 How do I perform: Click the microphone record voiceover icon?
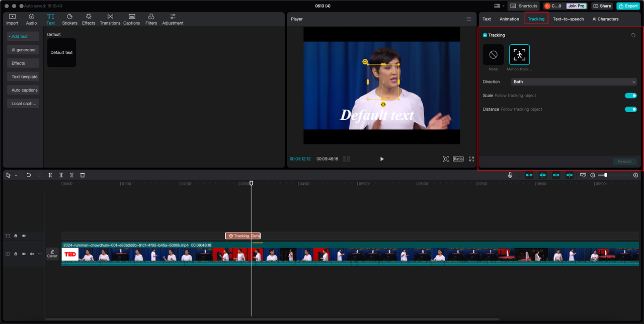click(510, 175)
